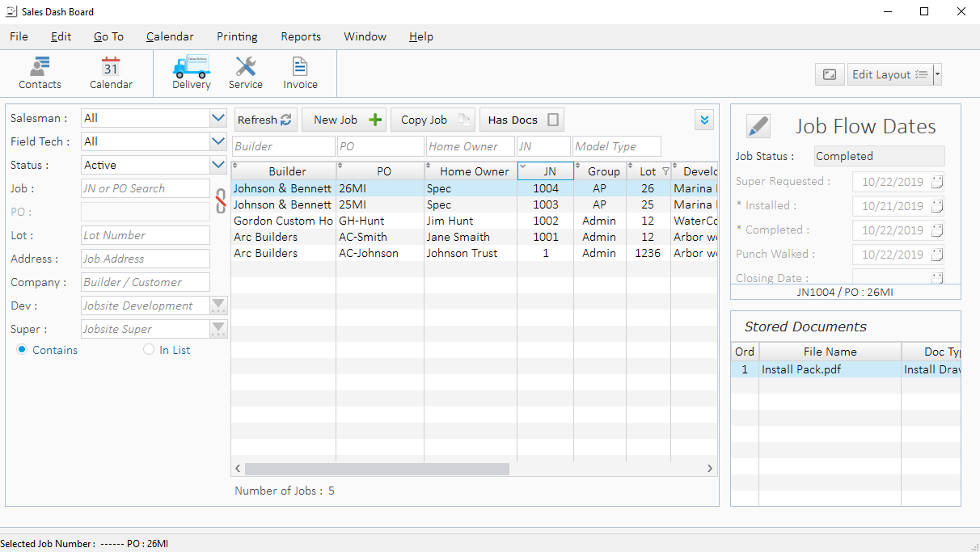Click the Lot Number input field

[146, 235]
